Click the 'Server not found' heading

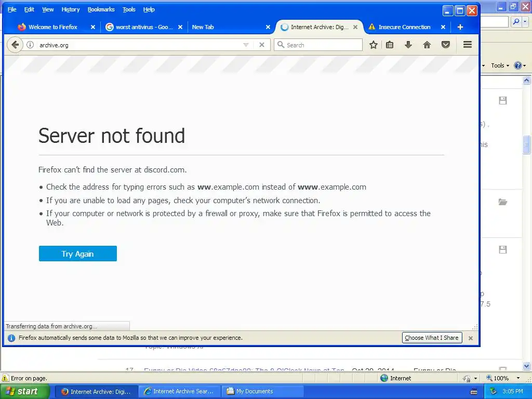pyautogui.click(x=112, y=136)
